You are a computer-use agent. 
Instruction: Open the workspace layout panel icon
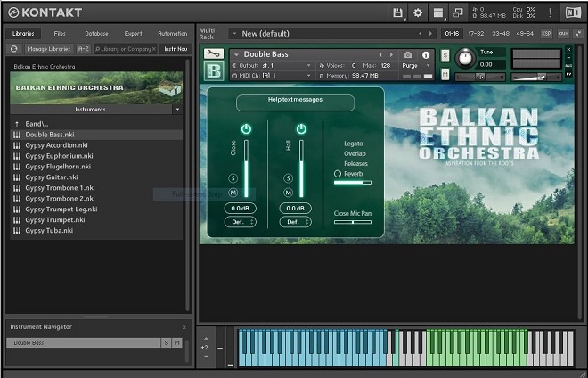coord(438,12)
